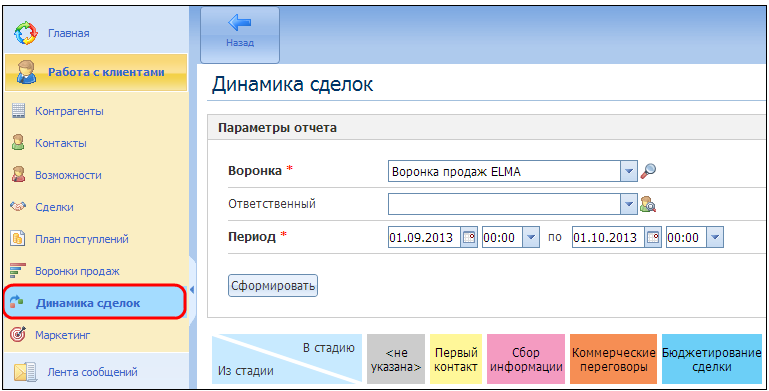This screenshot has width=769, height=391.
Task: Open Контакты in the sidebar
Action: coord(61,143)
